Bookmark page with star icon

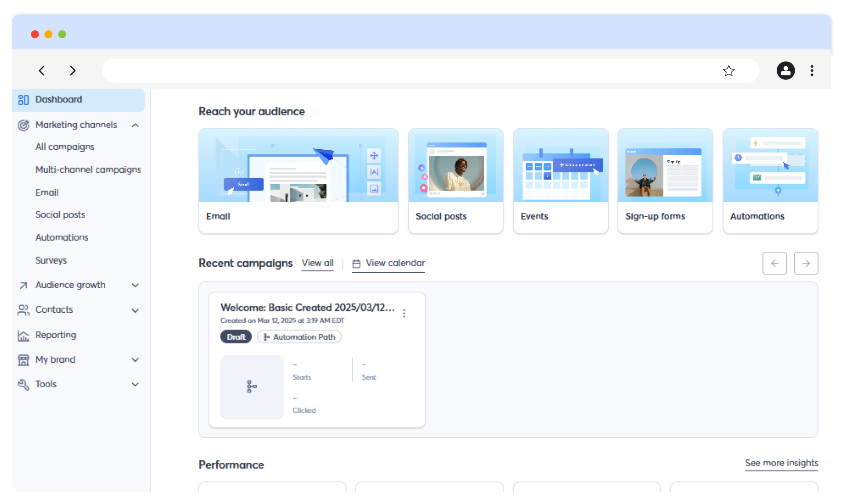[x=728, y=71]
